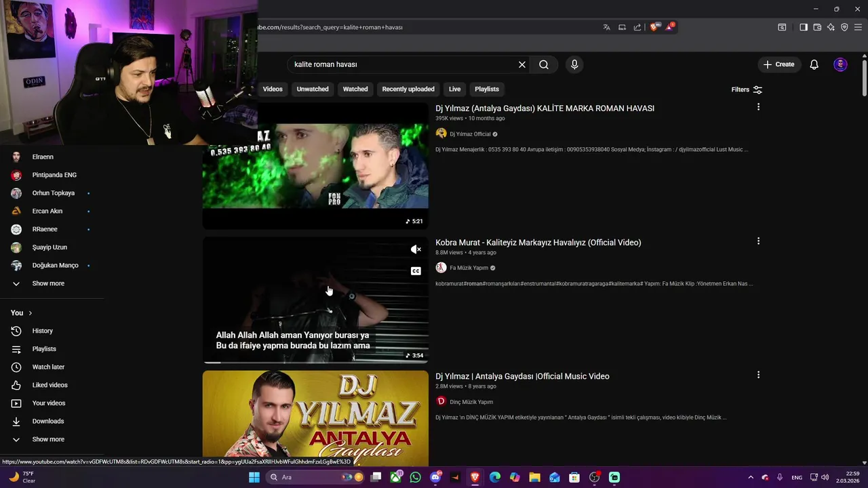The width and height of the screenshot is (868, 488).
Task: Unmute the Kobra Murat preview video
Action: click(416, 249)
